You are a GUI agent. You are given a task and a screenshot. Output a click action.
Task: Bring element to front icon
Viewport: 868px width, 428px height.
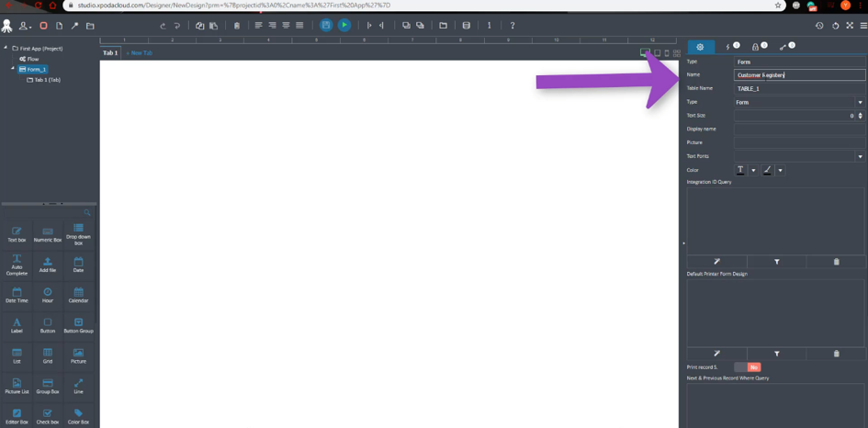[406, 26]
